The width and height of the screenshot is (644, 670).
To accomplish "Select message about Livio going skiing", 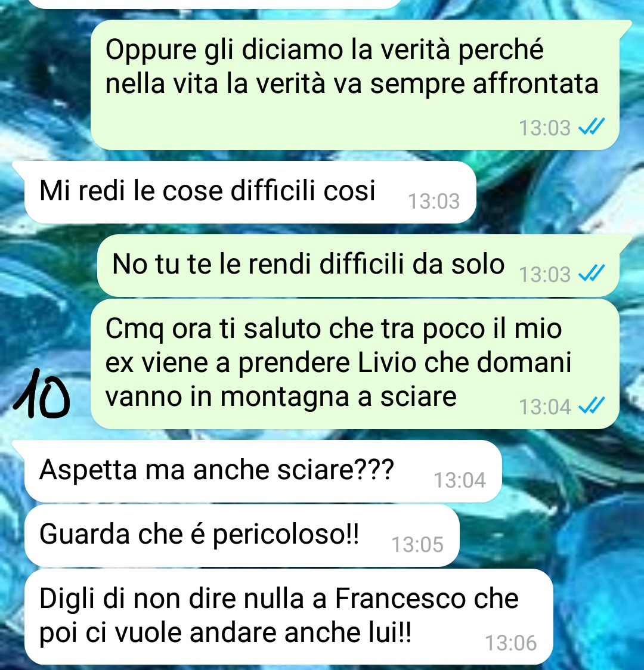I will pos(355,364).
